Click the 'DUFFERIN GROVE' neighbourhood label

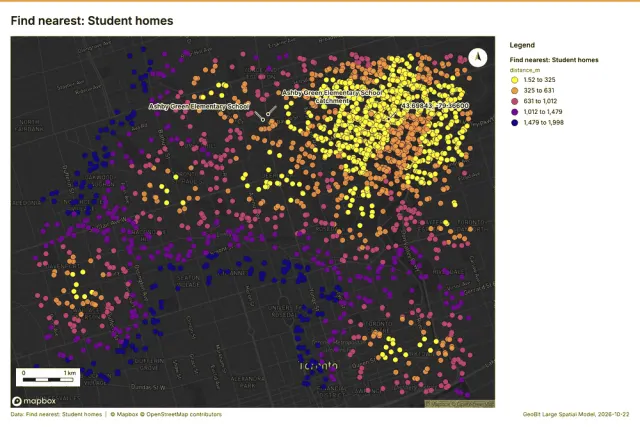tap(149, 365)
